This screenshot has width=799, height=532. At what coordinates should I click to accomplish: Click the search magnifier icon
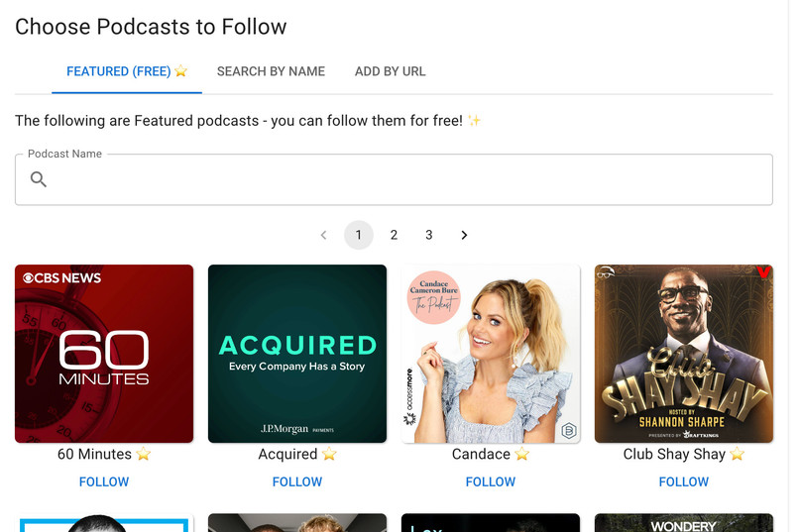tap(39, 179)
